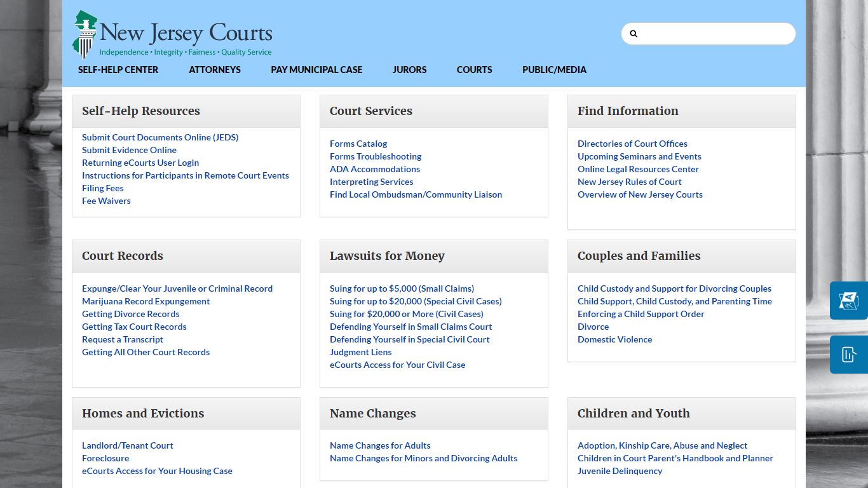The height and width of the screenshot is (488, 868).
Task: Click the Couples and Families heading
Action: 639,256
